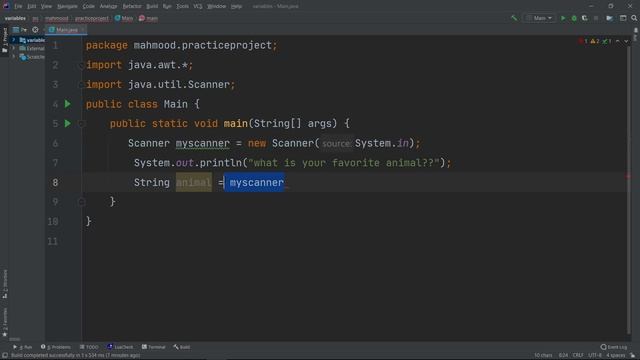Screen dimensions: 640x360
Task: Open the Edit menu
Action: click(31, 7)
